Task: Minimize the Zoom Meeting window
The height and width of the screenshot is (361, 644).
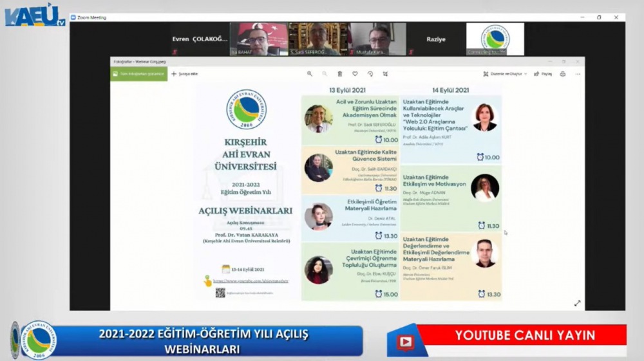Action: 582,17
